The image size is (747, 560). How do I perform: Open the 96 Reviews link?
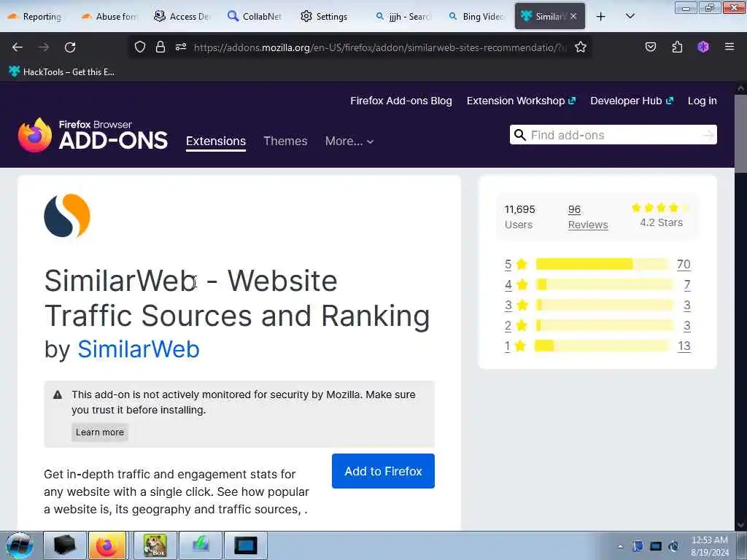(588, 217)
